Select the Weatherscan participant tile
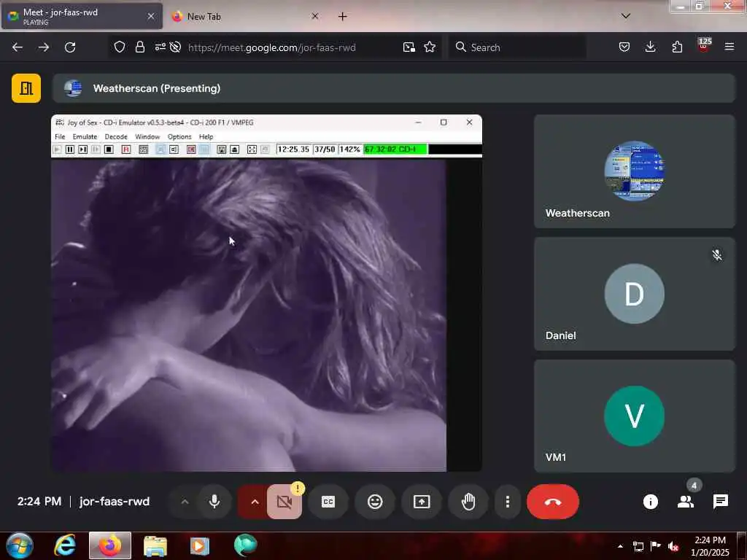The height and width of the screenshot is (560, 747). point(634,171)
